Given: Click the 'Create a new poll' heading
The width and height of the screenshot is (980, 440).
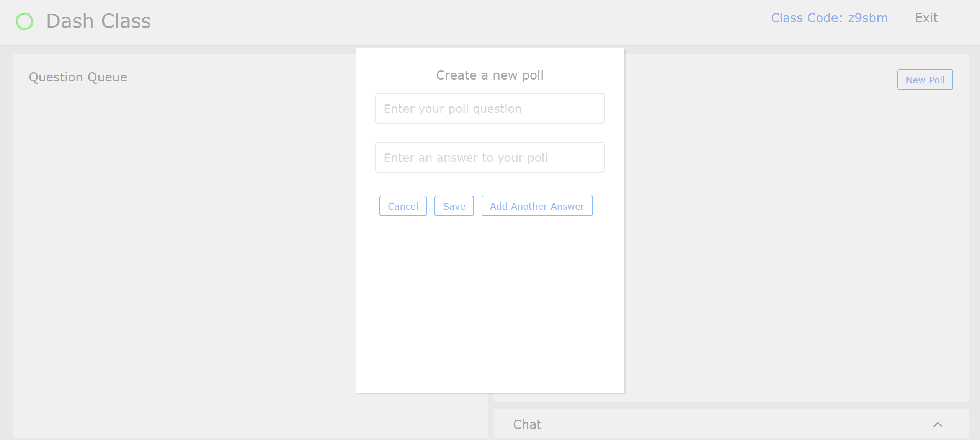Looking at the screenshot, I should coord(490,75).
